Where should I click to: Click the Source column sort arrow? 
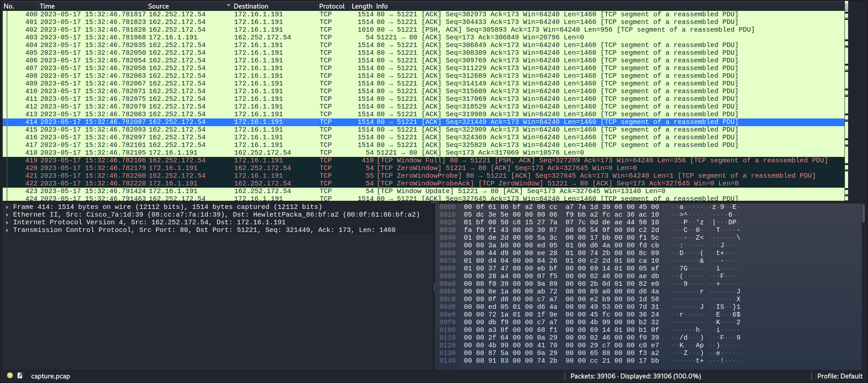[x=228, y=6]
